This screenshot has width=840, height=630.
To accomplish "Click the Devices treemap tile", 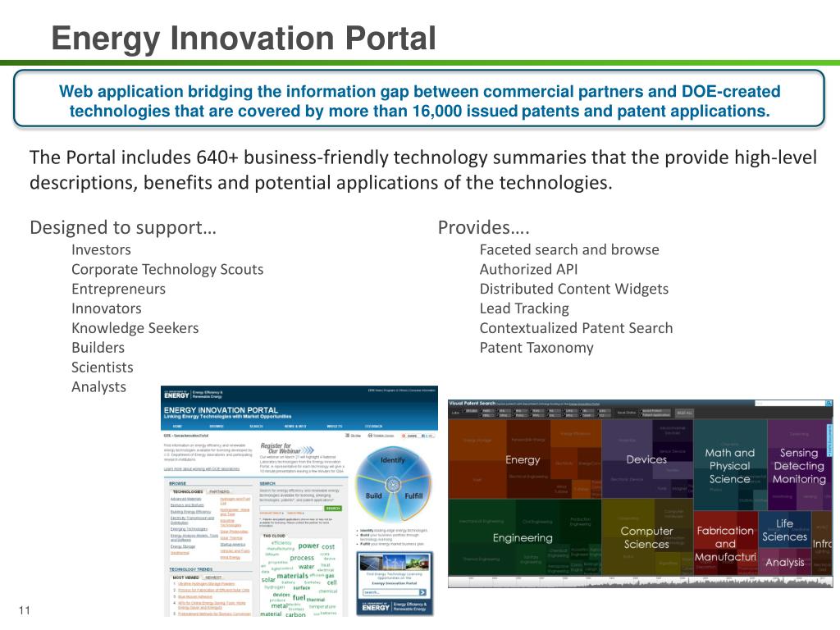I will (646, 459).
